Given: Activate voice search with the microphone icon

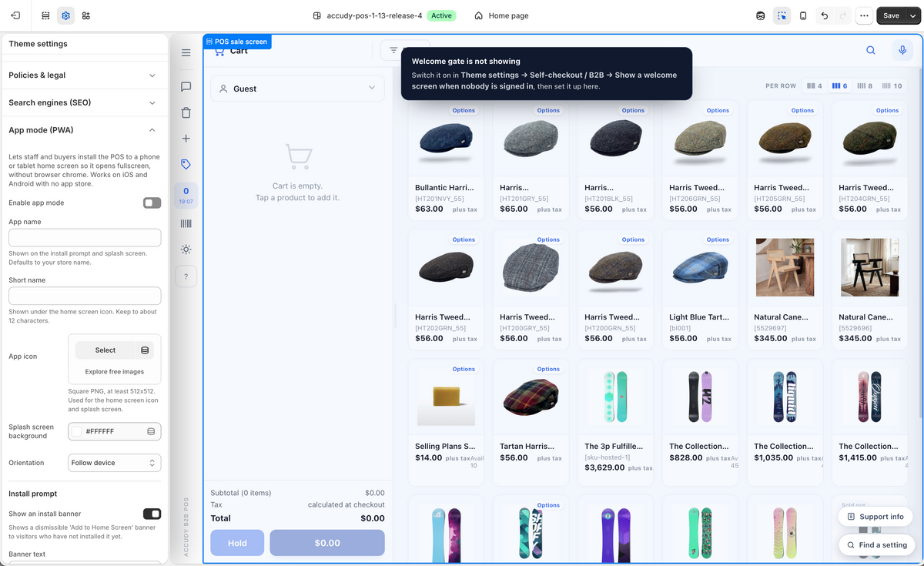Looking at the screenshot, I should [903, 50].
